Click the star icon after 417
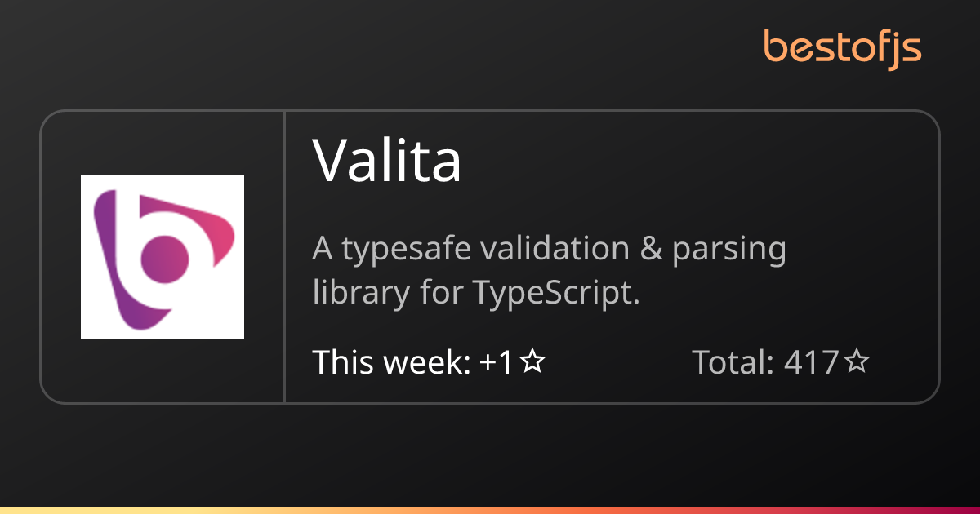Screen dimensions: 980x514 coord(857,362)
